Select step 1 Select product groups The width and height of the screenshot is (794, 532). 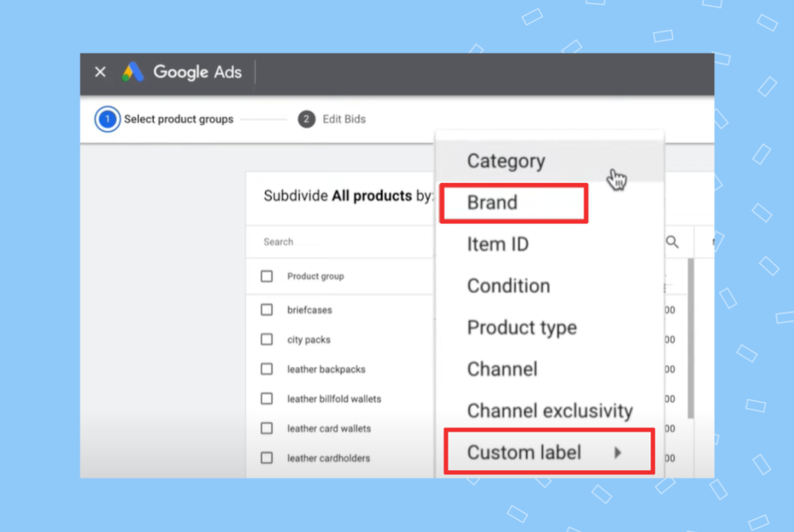click(164, 119)
